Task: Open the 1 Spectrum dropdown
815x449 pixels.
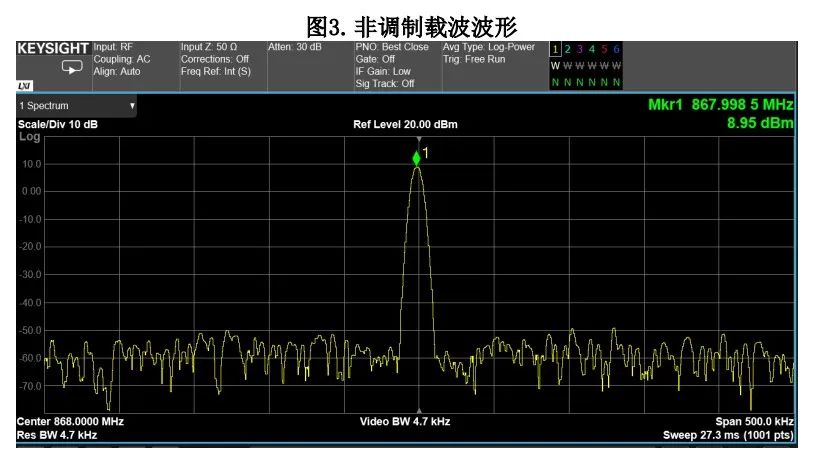Action: [x=77, y=105]
